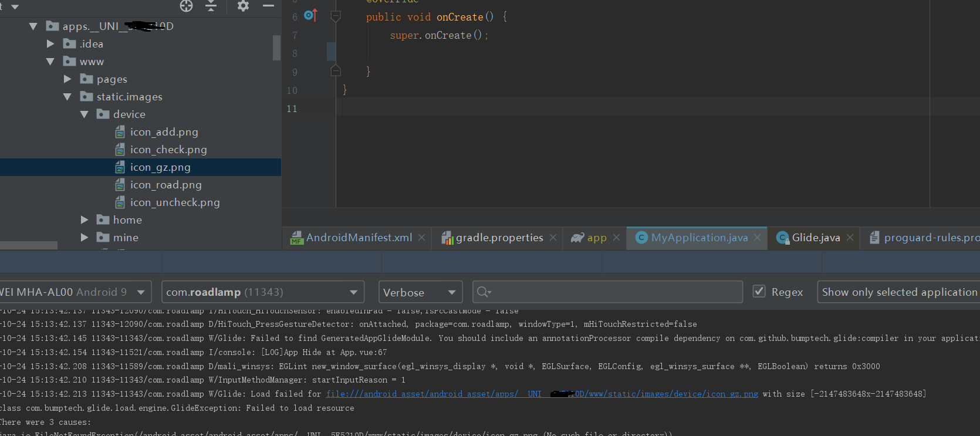Click the code fold marker at line 9
This screenshot has height=436, width=980.
[x=336, y=71]
